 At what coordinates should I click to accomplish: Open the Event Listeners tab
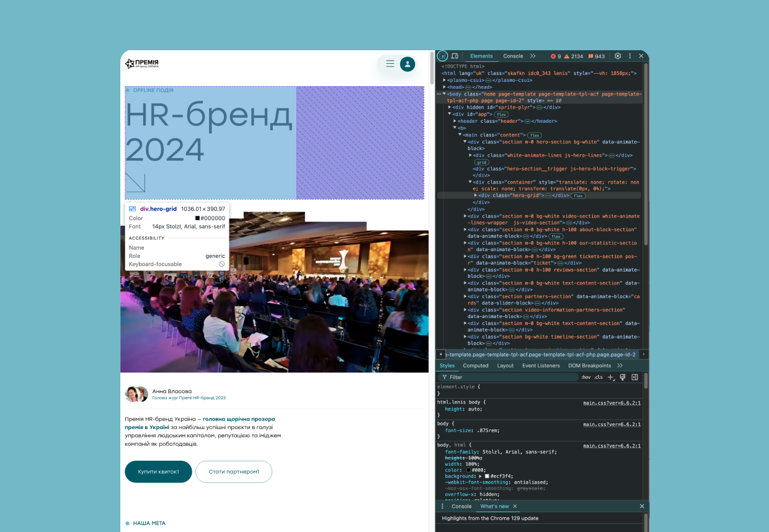click(541, 366)
